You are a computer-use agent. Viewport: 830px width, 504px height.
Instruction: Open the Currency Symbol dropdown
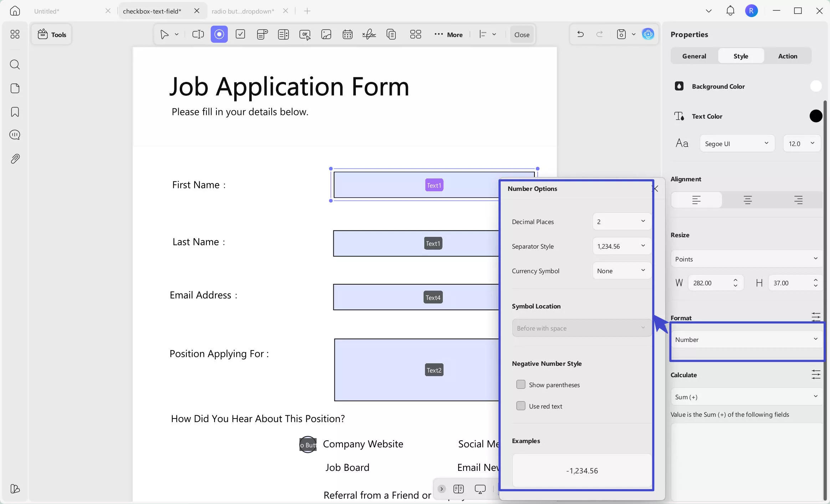(x=621, y=271)
